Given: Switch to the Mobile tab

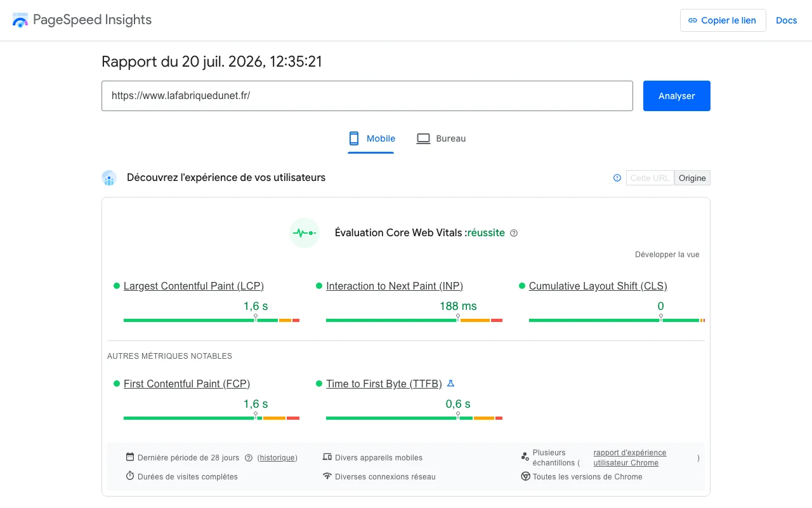Looking at the screenshot, I should tap(371, 138).
